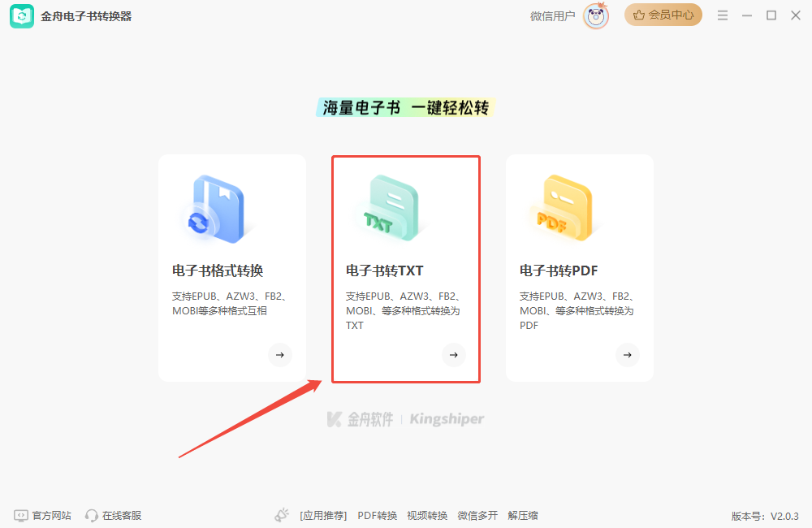Open 电子书转TXT via its arrow button
Image resolution: width=812 pixels, height=528 pixels.
click(x=454, y=355)
